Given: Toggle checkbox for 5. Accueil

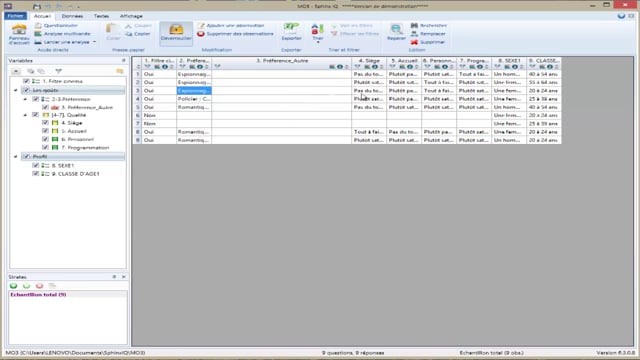Looking at the screenshot, I should (x=45, y=131).
